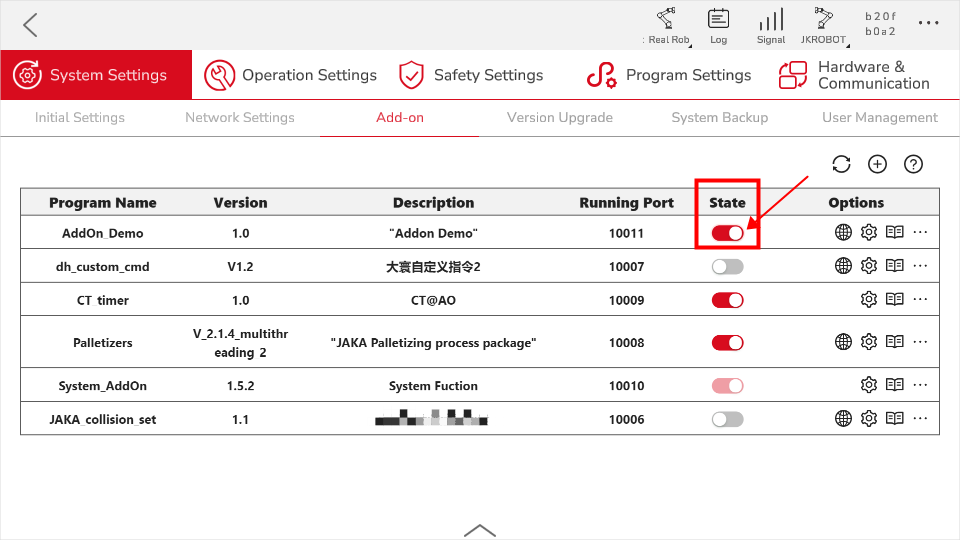This screenshot has width=960, height=540.
Task: Enable the dh_custom_cmd state toggle
Action: (728, 266)
